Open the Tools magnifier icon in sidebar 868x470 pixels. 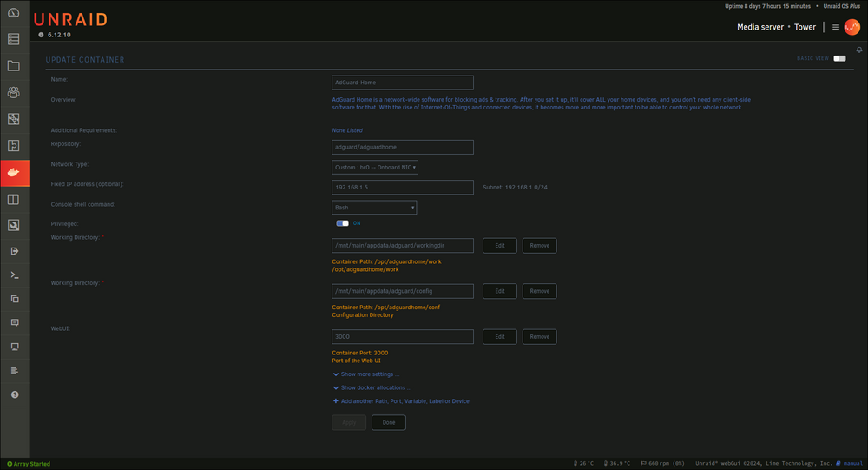[14, 225]
